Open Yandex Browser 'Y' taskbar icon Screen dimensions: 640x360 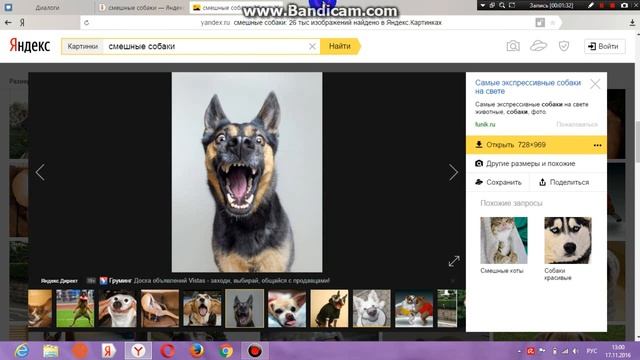click(x=138, y=351)
